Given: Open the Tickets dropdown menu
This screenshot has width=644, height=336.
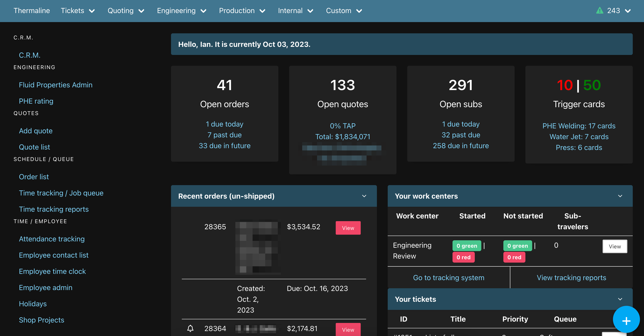Looking at the screenshot, I should (x=78, y=11).
